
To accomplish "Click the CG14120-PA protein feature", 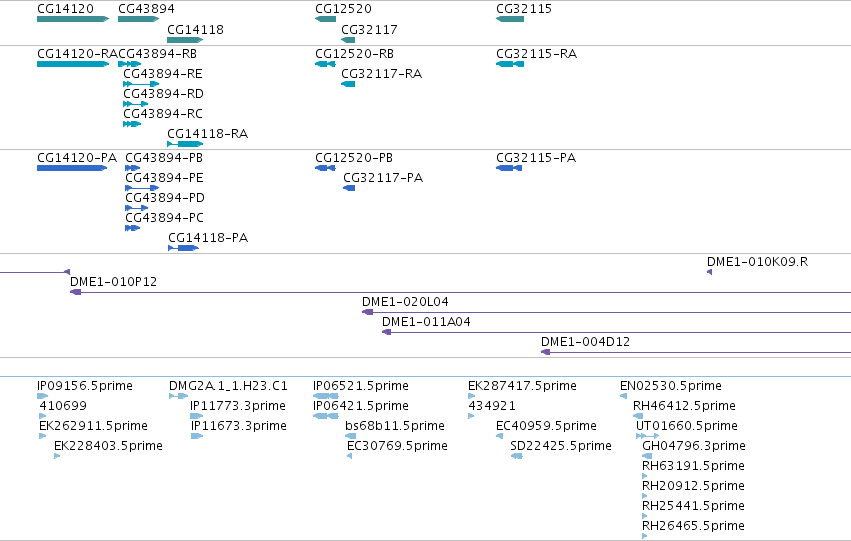I will (72, 168).
